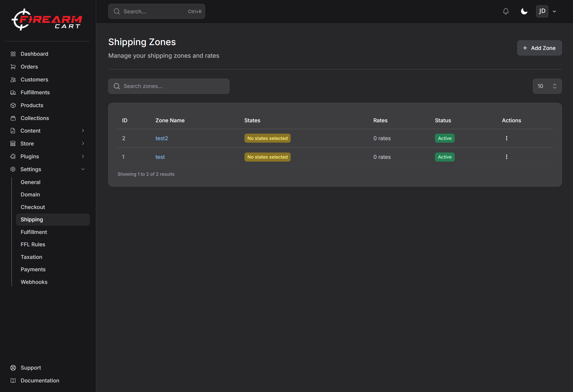Click the Support lifebuoy icon
Screen dimensions: 573x392
(x=13, y=368)
